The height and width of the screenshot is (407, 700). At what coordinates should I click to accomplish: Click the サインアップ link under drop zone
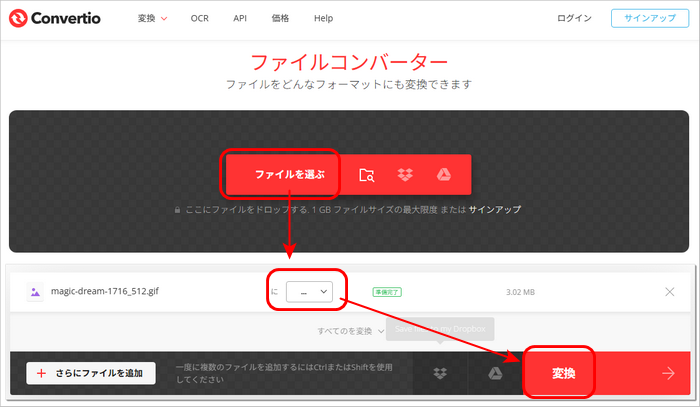(495, 209)
